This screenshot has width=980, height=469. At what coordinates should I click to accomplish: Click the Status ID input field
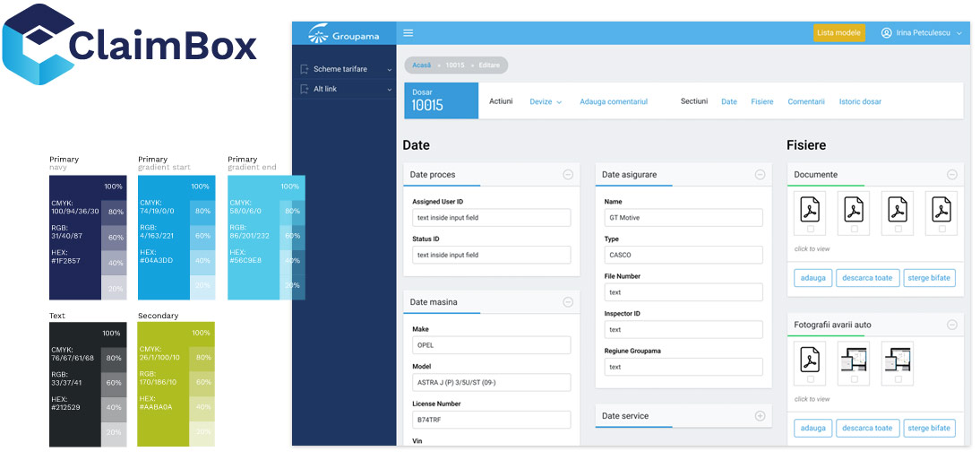click(491, 256)
